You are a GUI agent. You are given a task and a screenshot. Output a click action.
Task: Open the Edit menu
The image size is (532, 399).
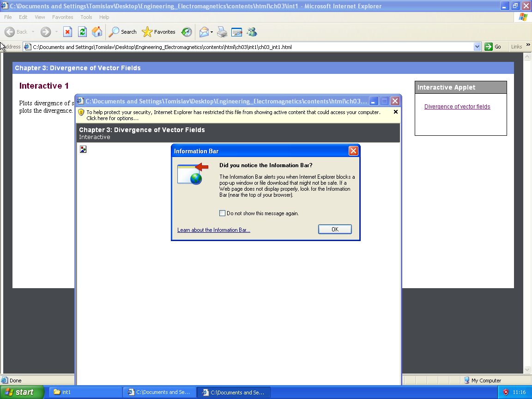pos(23,17)
